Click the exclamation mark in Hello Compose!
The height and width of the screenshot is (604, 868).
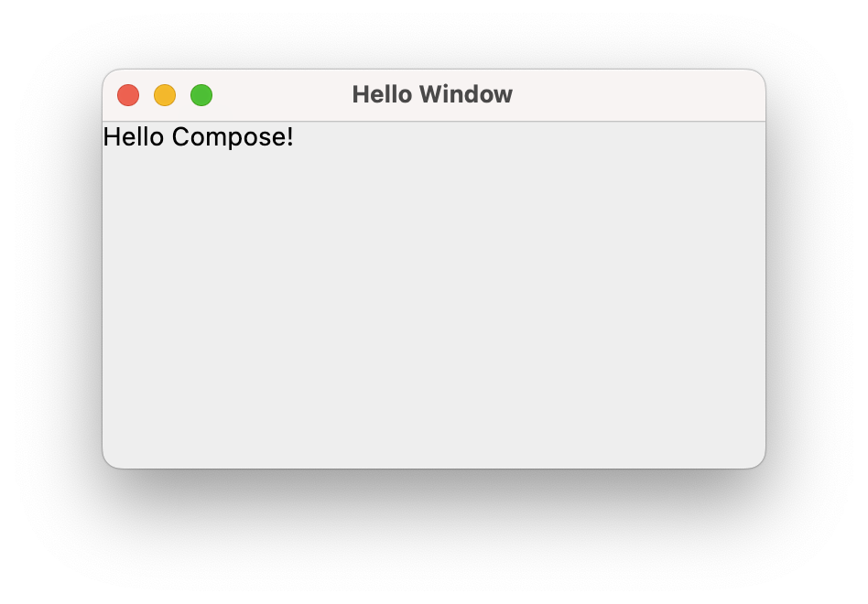pyautogui.click(x=290, y=136)
